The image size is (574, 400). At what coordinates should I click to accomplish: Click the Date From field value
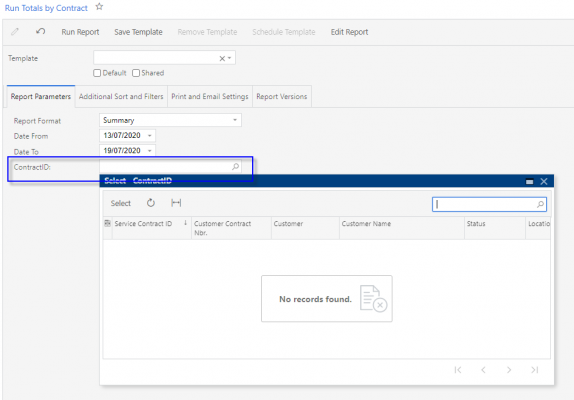[122, 136]
